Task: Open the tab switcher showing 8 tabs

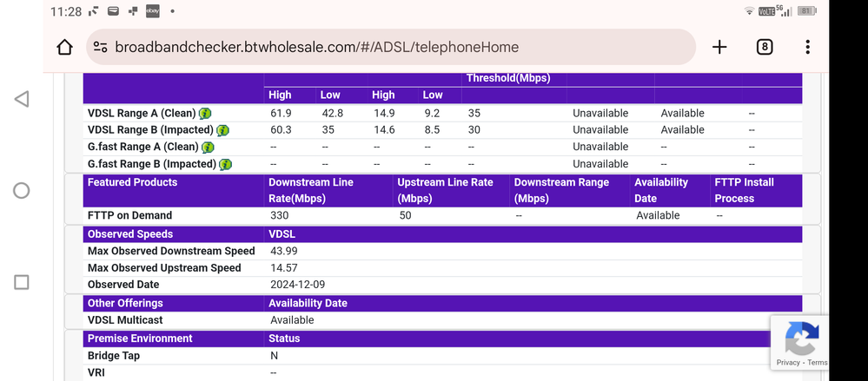Action: point(765,47)
